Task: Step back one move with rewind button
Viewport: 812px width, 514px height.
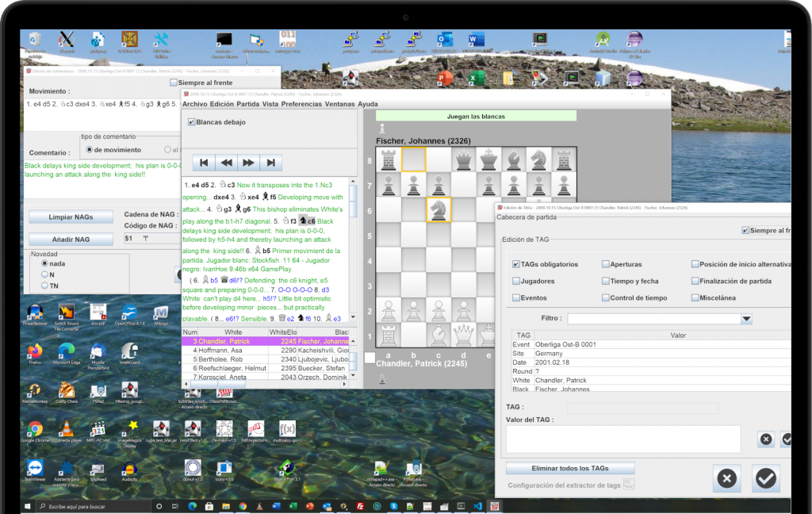Action: coord(226,163)
